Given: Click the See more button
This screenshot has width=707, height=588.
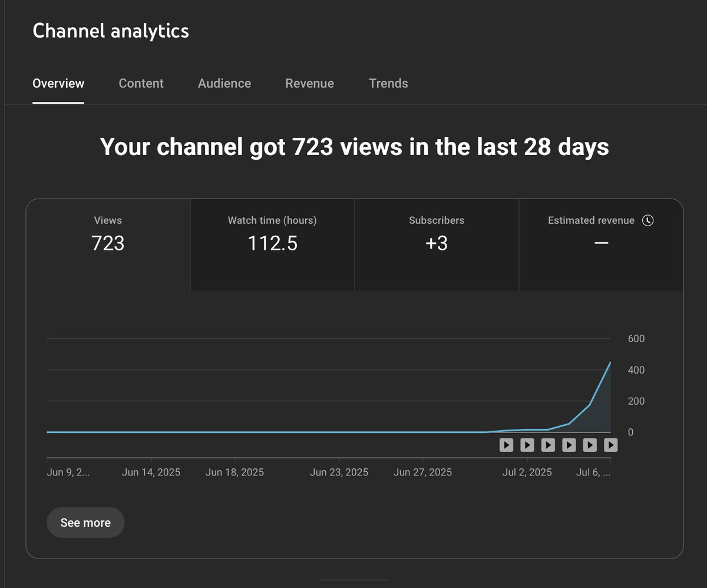Looking at the screenshot, I should (85, 523).
